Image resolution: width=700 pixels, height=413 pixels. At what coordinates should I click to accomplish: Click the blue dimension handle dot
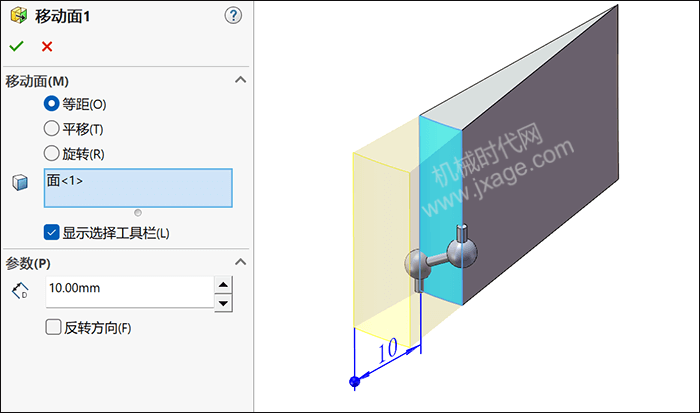coord(354,381)
